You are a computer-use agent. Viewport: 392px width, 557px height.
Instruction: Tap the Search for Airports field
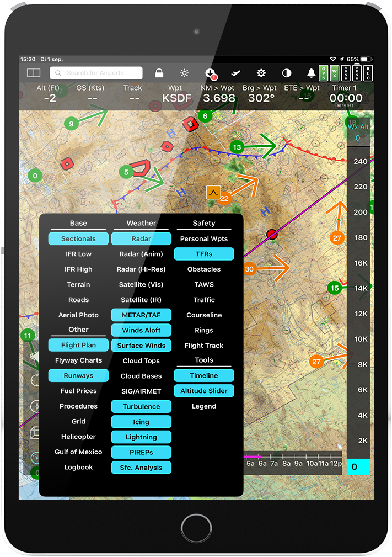point(96,73)
